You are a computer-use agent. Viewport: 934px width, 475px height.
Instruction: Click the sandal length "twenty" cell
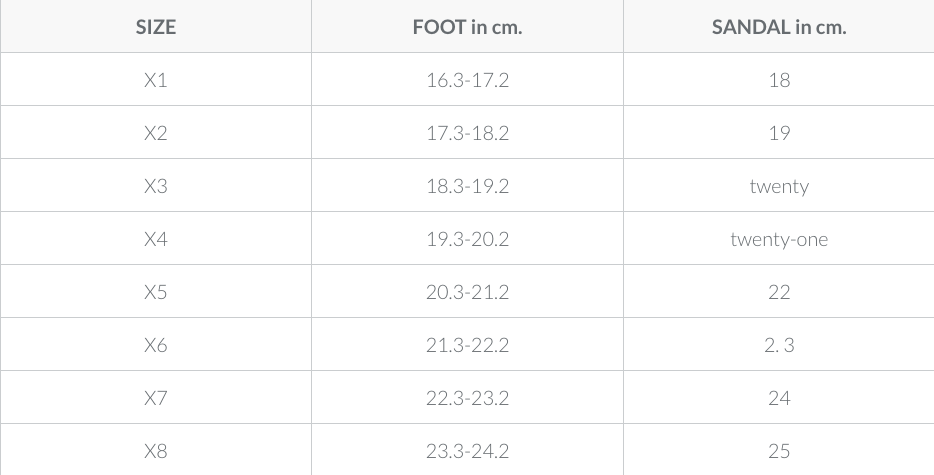[779, 186]
